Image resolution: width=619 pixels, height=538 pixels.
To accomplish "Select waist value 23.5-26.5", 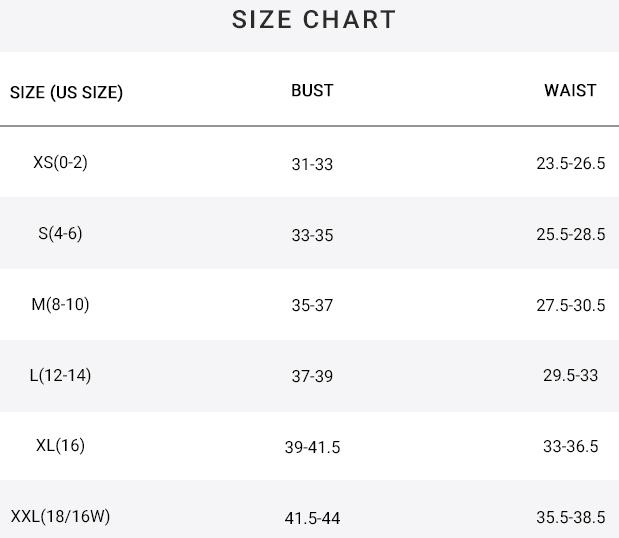I will 570,164.
